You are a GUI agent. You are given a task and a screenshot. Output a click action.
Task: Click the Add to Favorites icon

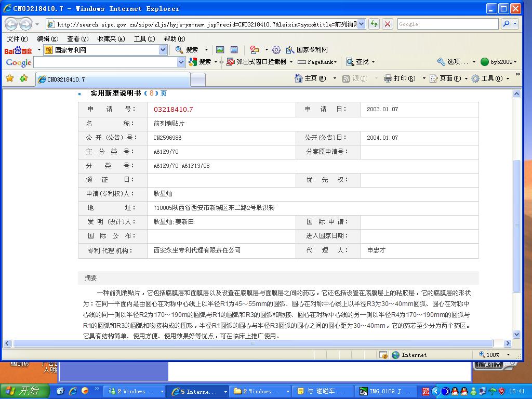(x=23, y=78)
